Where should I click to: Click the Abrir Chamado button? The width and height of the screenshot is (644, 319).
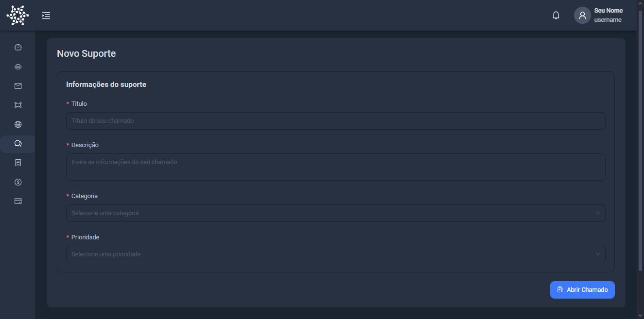tap(582, 290)
